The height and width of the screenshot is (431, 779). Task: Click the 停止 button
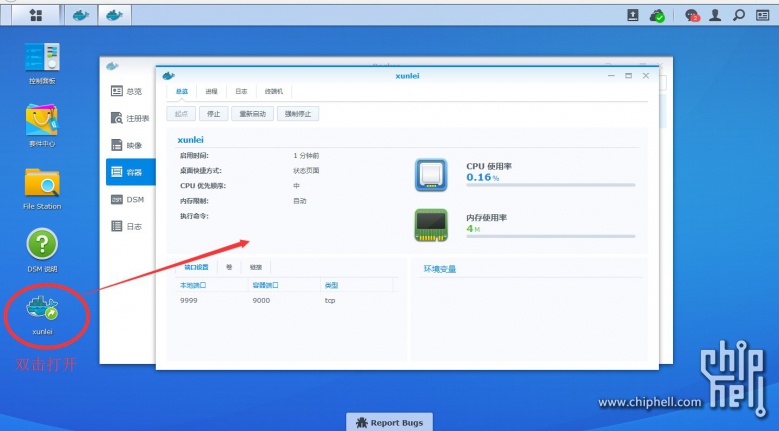coord(214,114)
